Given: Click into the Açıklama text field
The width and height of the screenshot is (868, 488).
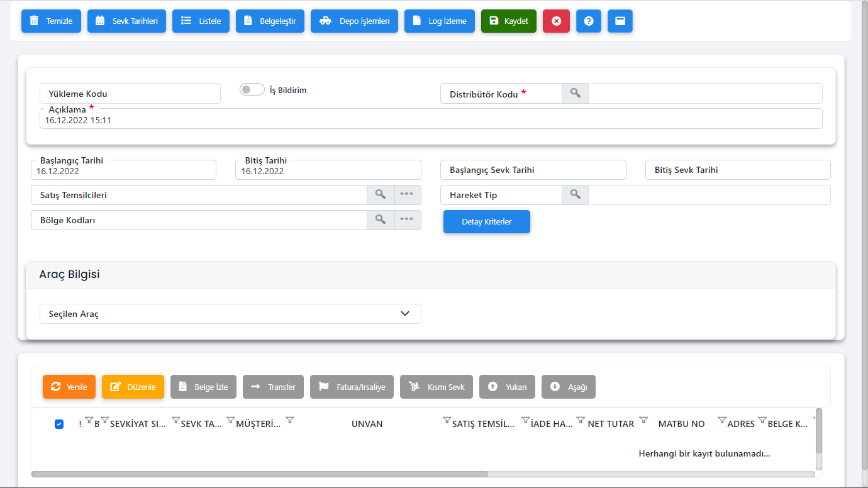Looking at the screenshot, I should [x=430, y=120].
